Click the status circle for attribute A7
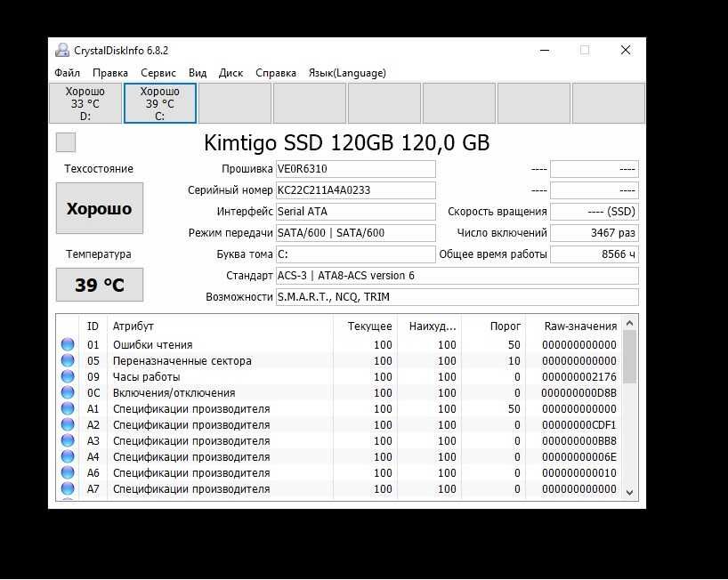Image resolution: width=728 pixels, height=580 pixels. [x=68, y=488]
